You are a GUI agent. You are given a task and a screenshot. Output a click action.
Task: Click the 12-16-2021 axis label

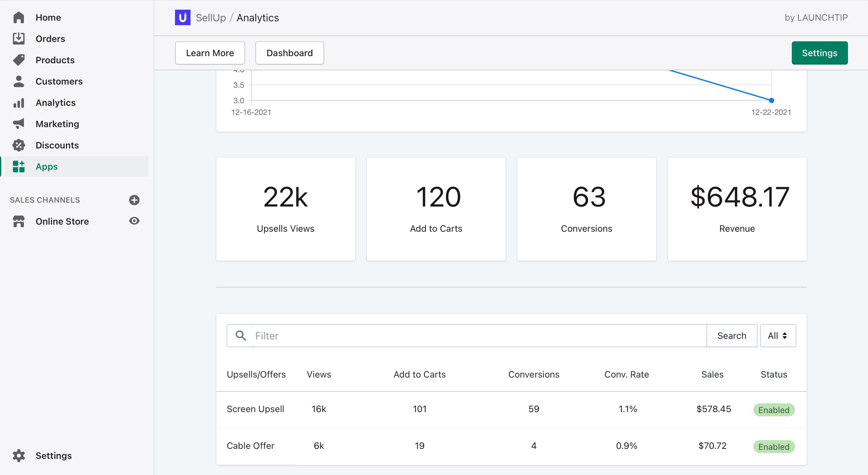(x=251, y=112)
